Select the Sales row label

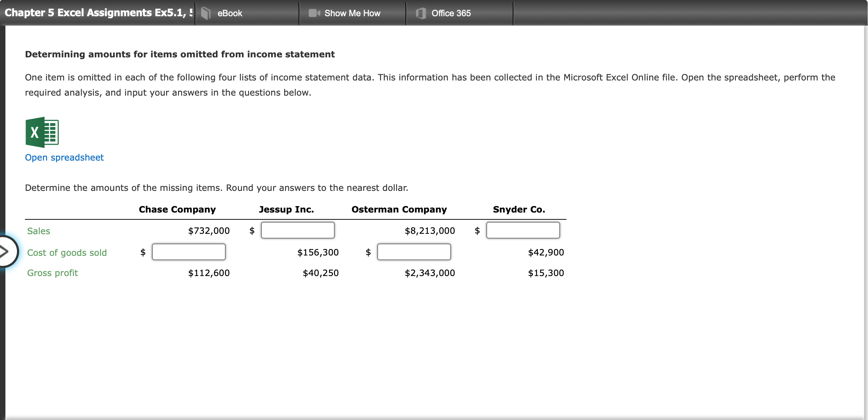[x=38, y=231]
